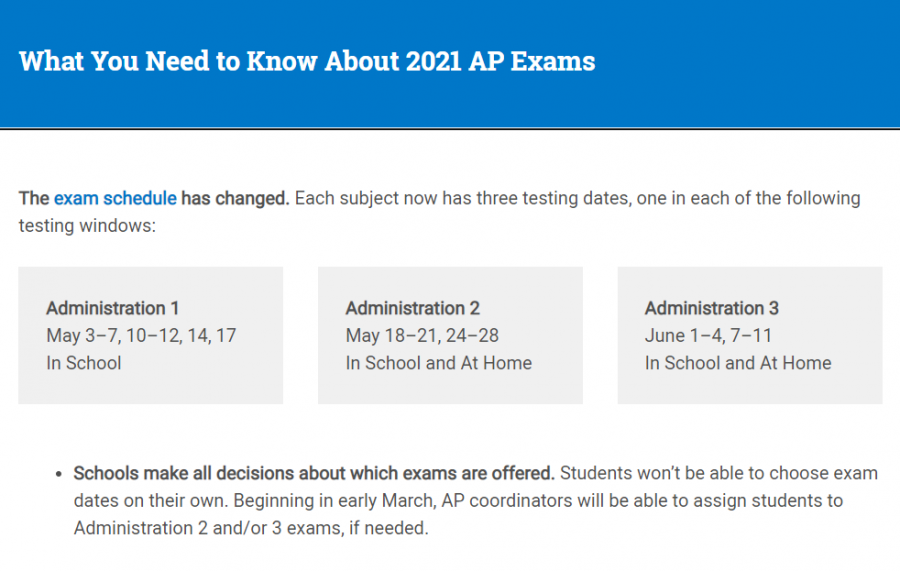900x571 pixels.
Task: Click the May 18–21, 24–28 dates
Action: click(422, 336)
